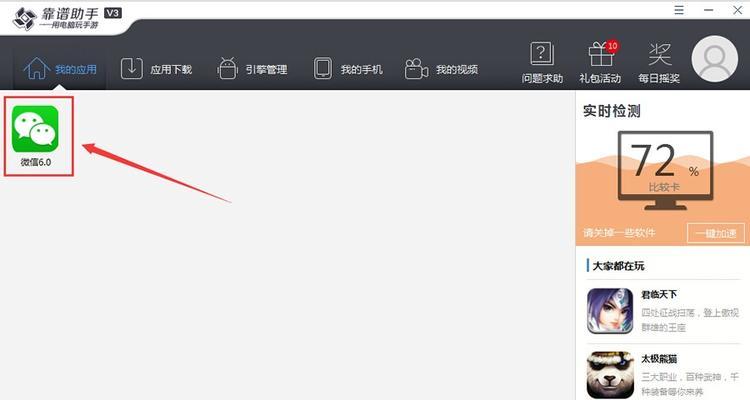This screenshot has height=400, width=750.
Task: Open the 君临天下 game title link
Action: (x=659, y=294)
